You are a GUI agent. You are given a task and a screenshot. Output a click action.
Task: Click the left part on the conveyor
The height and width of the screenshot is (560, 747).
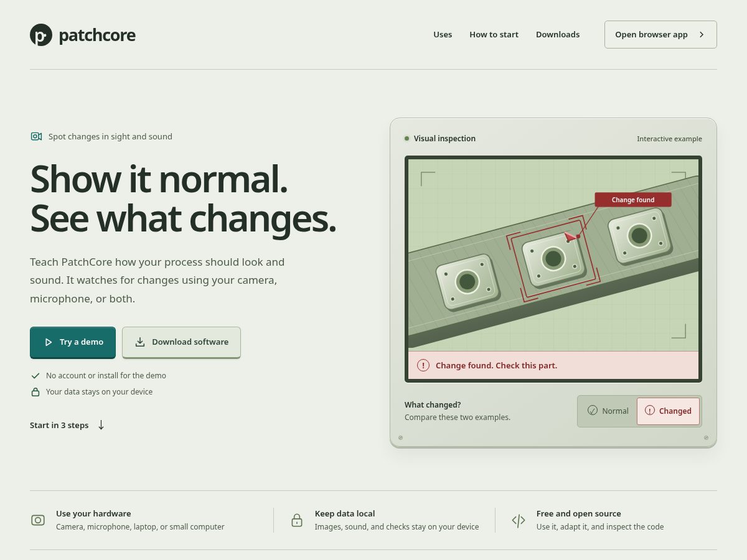(467, 282)
